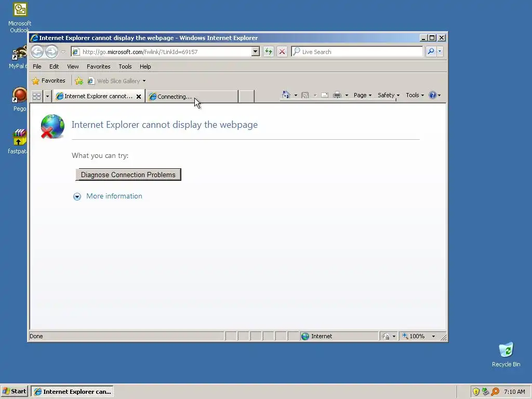Click the Print icon
The width and height of the screenshot is (532, 399).
point(337,96)
